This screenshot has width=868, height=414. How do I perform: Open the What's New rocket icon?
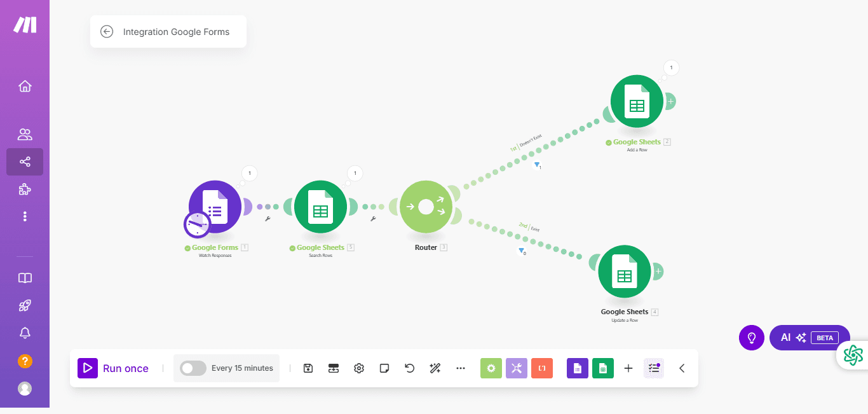[x=25, y=305]
